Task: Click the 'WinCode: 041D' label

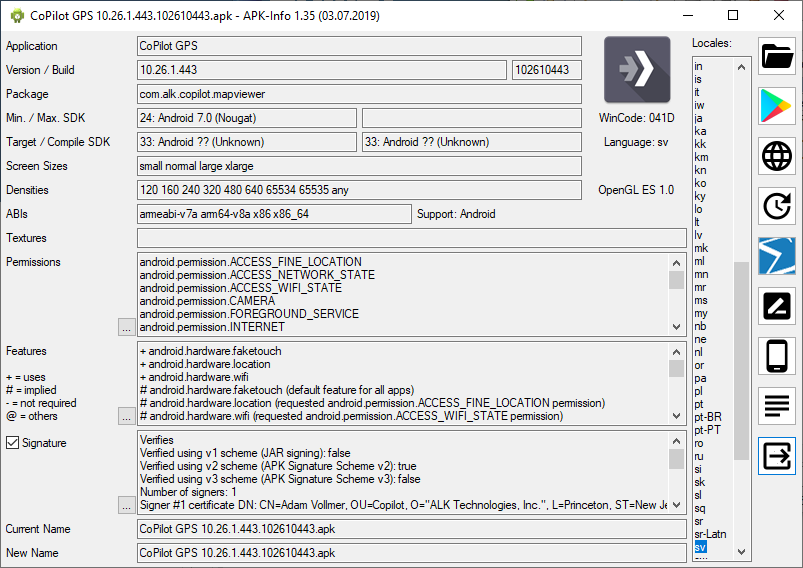Action: click(637, 118)
